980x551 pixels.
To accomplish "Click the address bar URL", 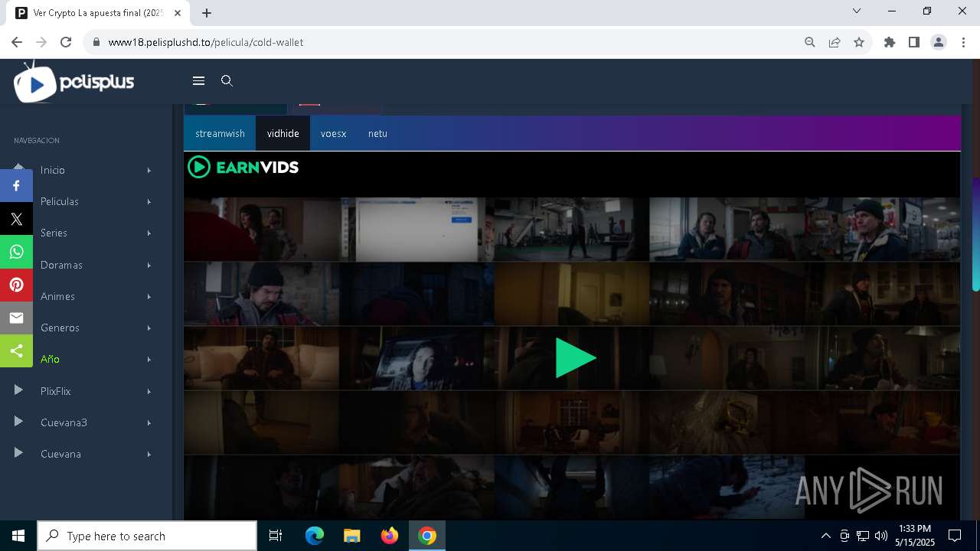I will coord(206,42).
